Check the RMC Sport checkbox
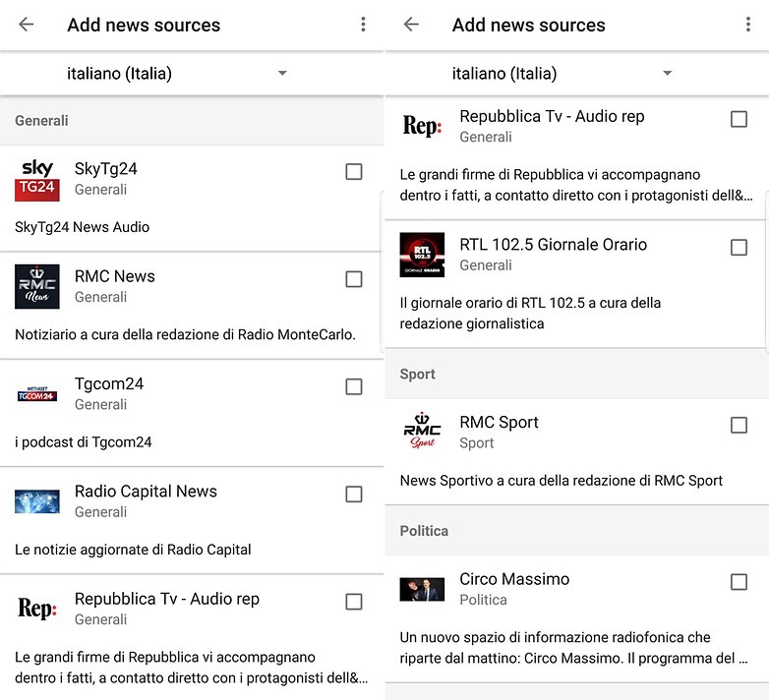Image resolution: width=769 pixels, height=700 pixels. tap(739, 425)
